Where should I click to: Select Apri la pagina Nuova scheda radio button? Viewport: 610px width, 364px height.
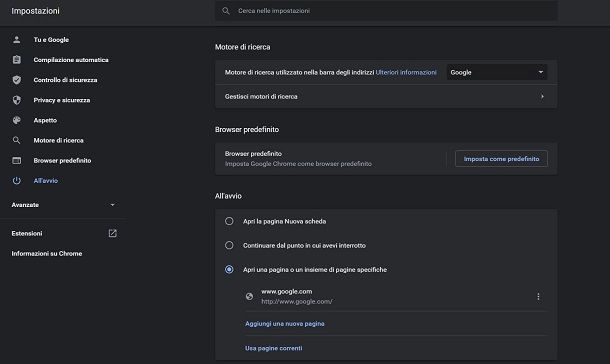point(229,221)
